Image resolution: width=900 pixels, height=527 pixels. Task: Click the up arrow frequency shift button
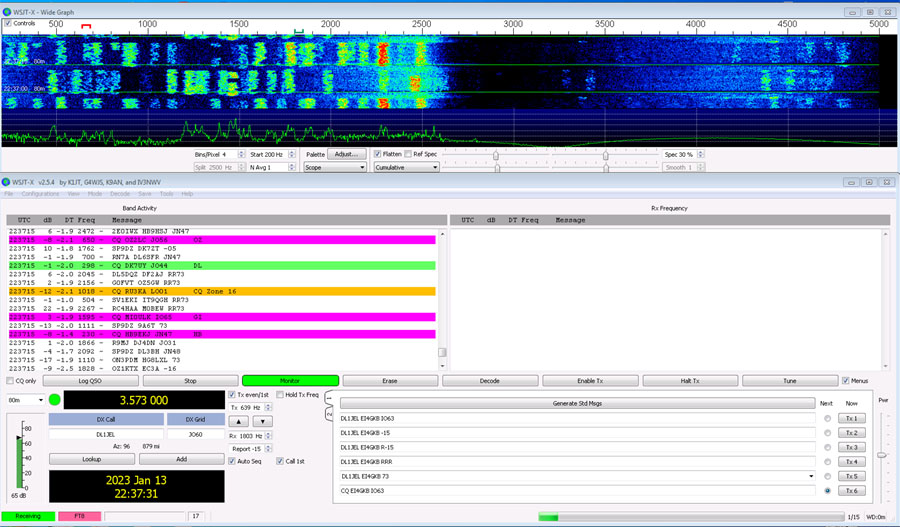(x=239, y=421)
